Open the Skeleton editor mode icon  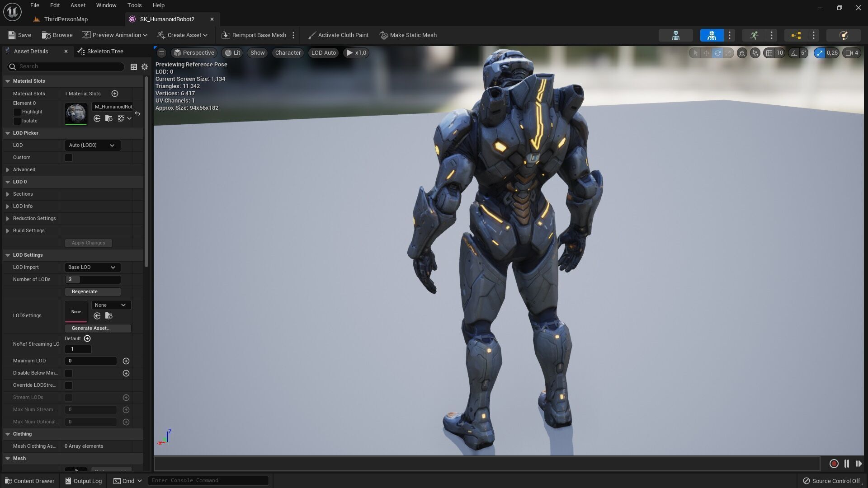(676, 35)
